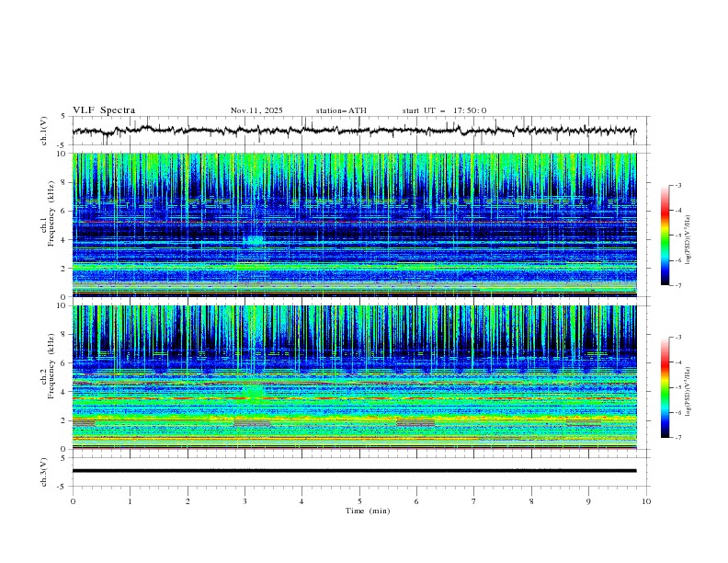Click the start UT 17:50:0 text
Image resolution: width=728 pixels, height=563 pixels.
pos(444,110)
